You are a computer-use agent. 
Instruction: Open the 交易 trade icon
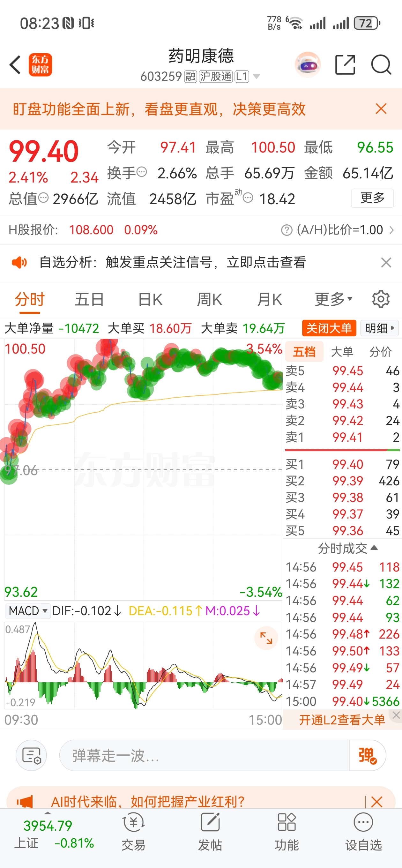coord(133,832)
